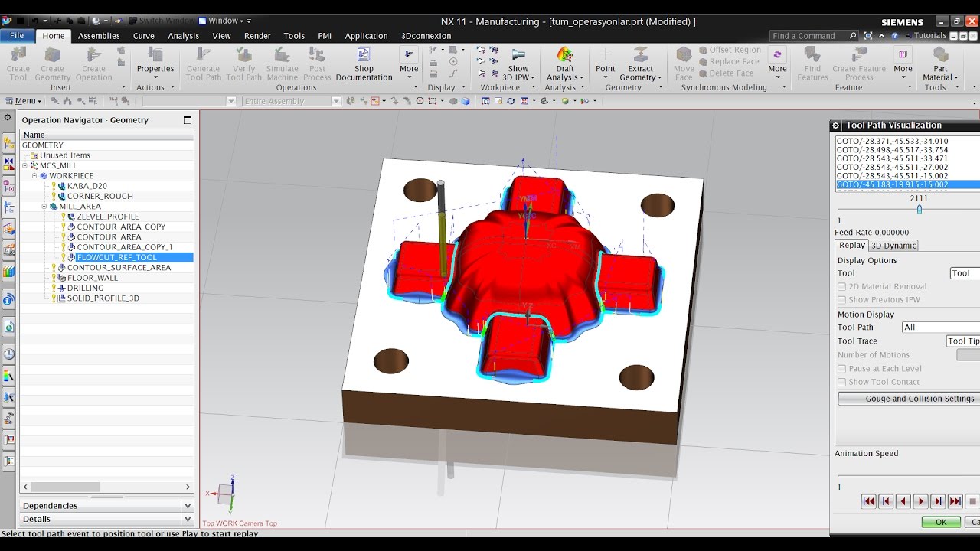
Task: Click the Find a Command search icon
Action: point(853,36)
